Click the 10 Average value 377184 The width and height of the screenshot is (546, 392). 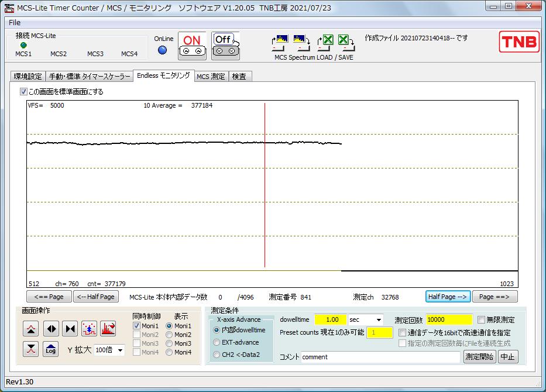tap(202, 105)
